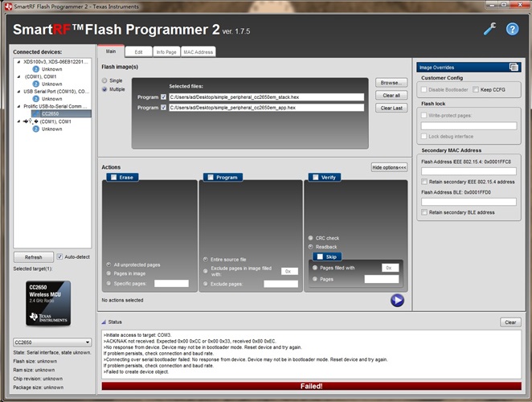Enable the Program action checkbox
This screenshot has height=402, width=532.
click(x=211, y=177)
